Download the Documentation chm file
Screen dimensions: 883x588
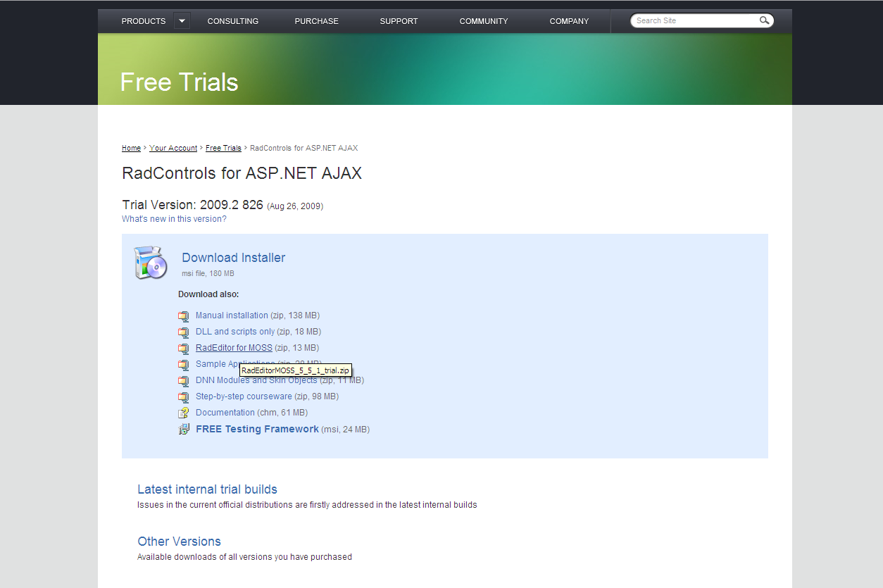click(225, 413)
